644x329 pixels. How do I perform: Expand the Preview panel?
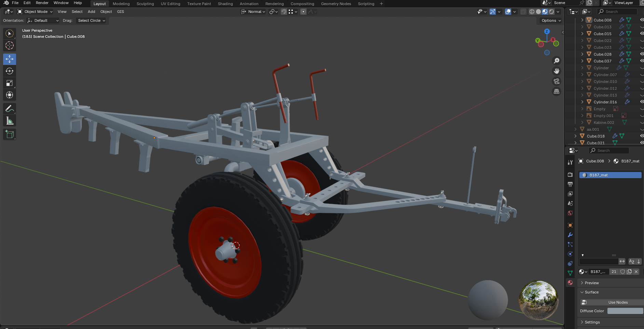click(591, 283)
